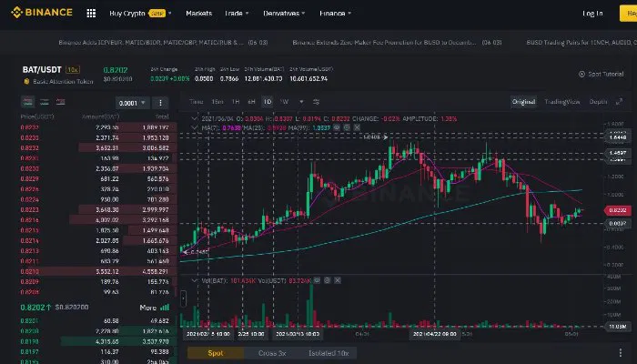Show the combined order book view

(28, 102)
